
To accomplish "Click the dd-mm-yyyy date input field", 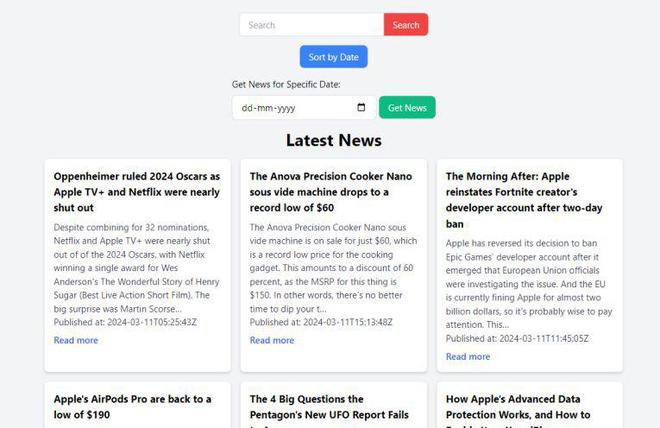I will [303, 108].
